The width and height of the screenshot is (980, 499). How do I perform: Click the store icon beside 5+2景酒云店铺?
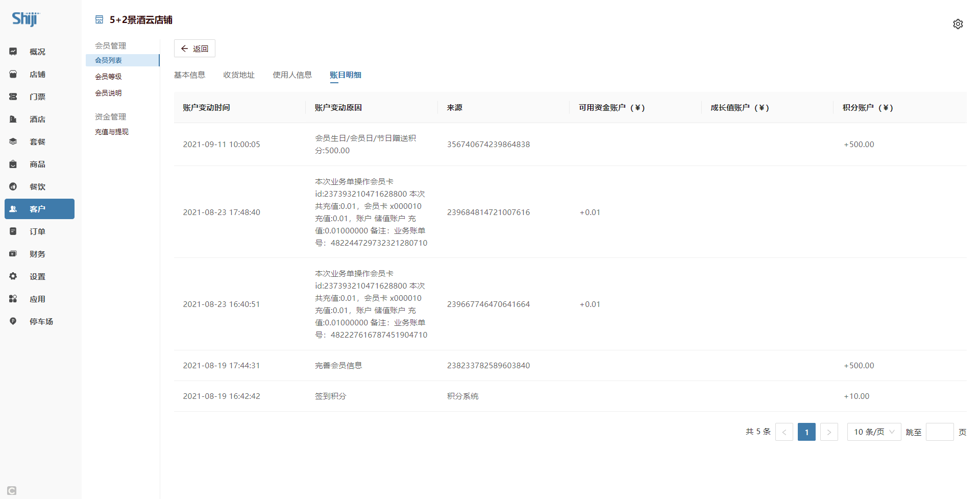[x=99, y=20]
